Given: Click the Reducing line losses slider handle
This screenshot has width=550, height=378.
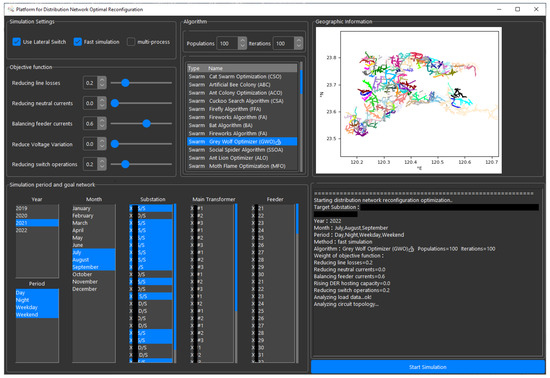Looking at the screenshot, I should pos(125,83).
